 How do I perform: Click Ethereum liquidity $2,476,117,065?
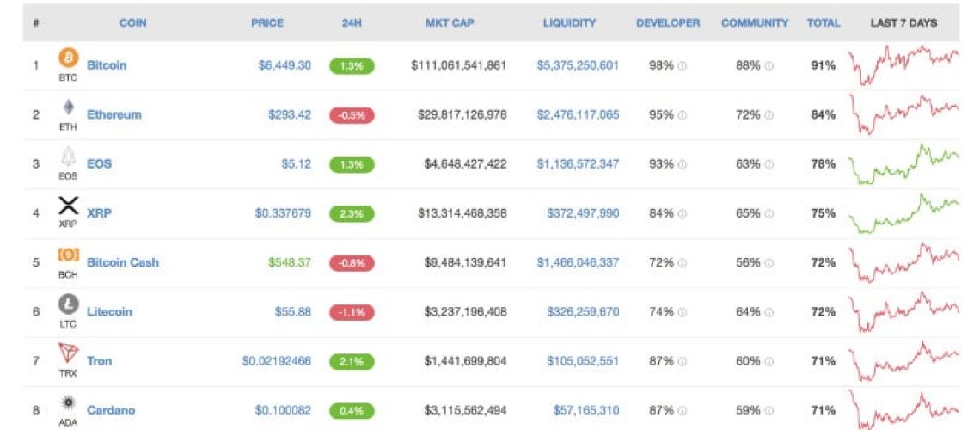578,114
